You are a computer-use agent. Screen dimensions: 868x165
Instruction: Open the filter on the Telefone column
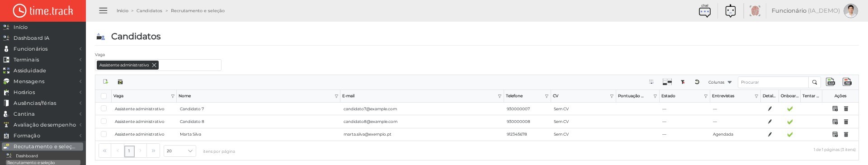(x=547, y=96)
